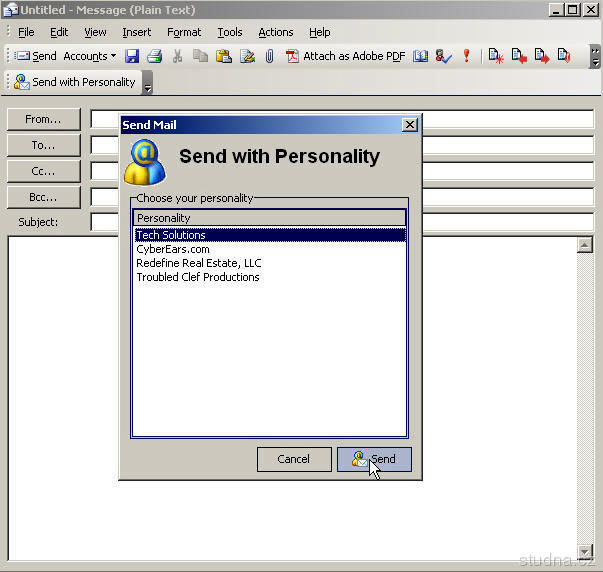Click the To... button
The width and height of the screenshot is (603, 572).
[44, 145]
